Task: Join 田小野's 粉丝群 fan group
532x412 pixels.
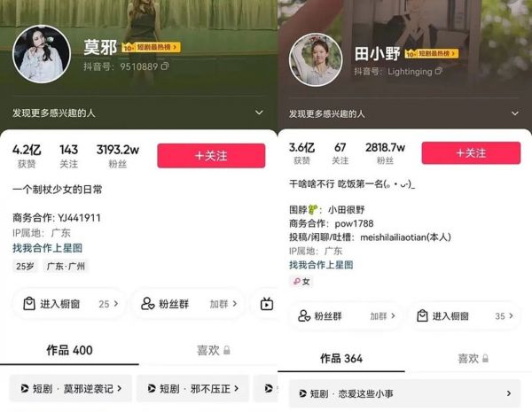Action: 346,316
